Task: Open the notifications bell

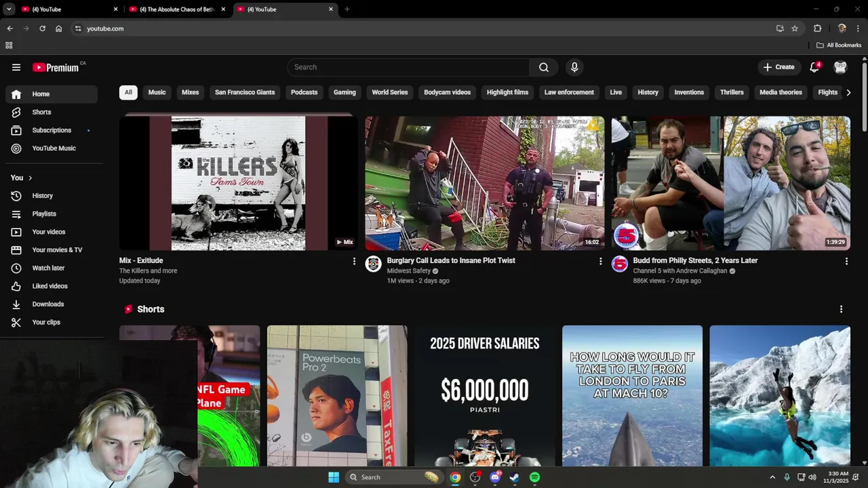Action: 814,67
